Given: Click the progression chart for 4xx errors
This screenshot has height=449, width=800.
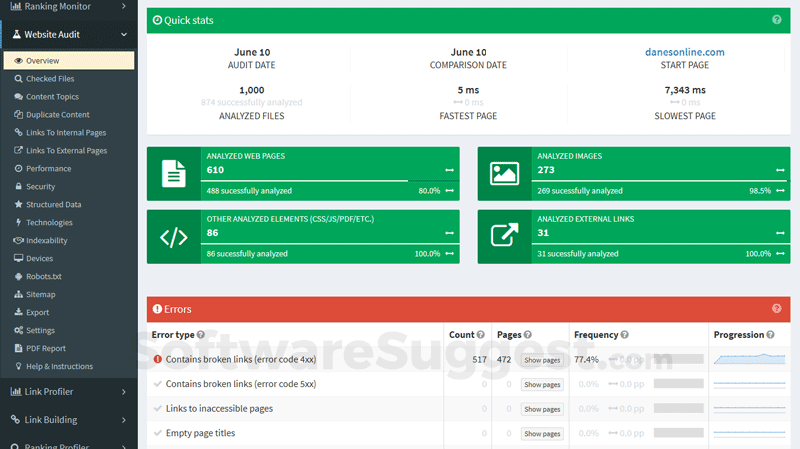Looking at the screenshot, I should click(x=749, y=359).
